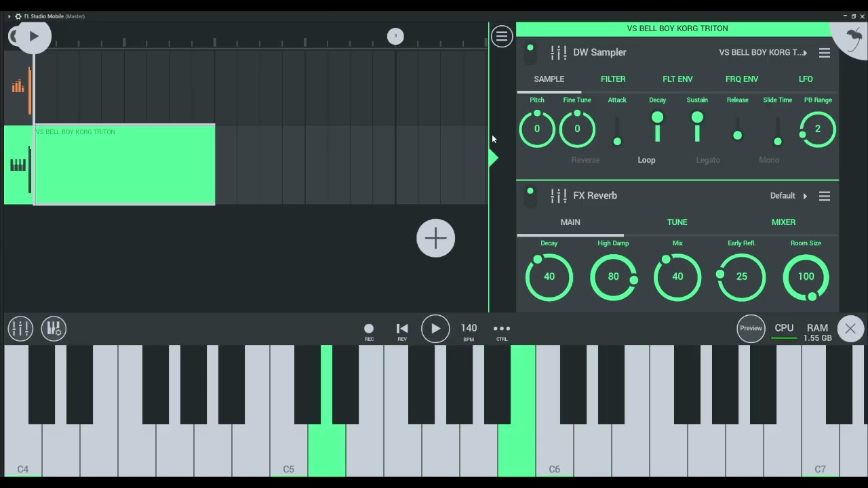This screenshot has width=868, height=488.
Task: Open FX Reverb mixer sliders icon
Action: (558, 196)
